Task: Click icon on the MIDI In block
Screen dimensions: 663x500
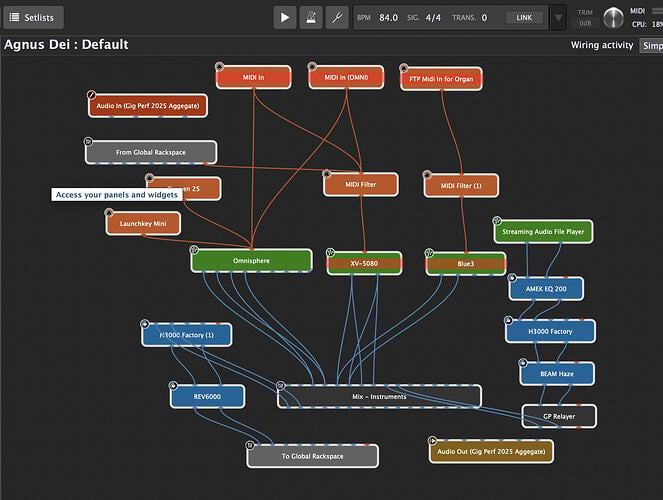Action: click(219, 66)
